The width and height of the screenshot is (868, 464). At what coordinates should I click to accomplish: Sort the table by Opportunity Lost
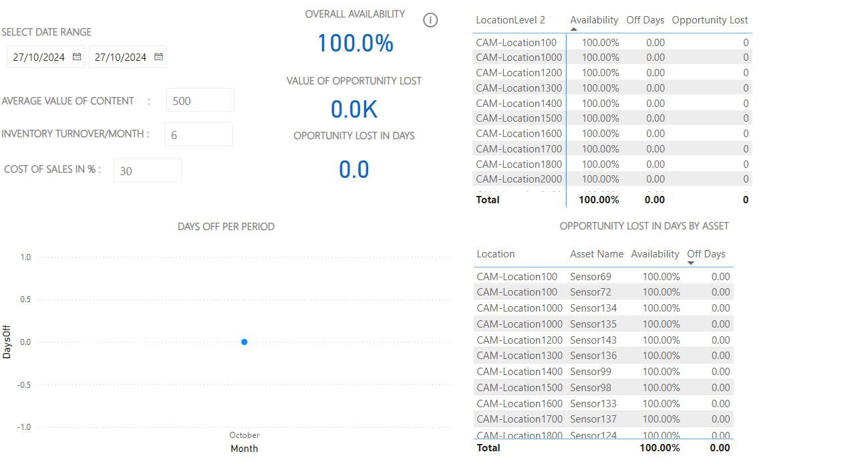(710, 19)
